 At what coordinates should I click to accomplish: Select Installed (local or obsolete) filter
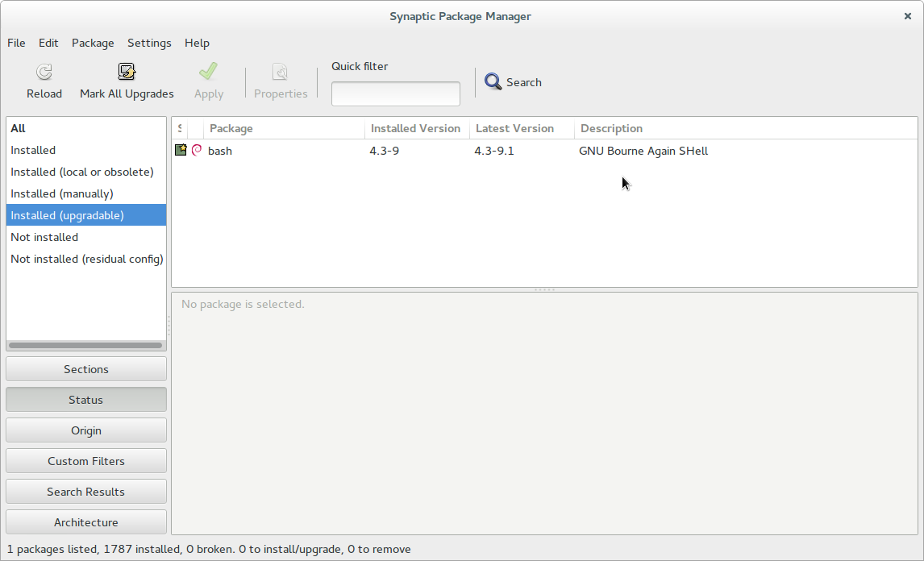coord(86,172)
